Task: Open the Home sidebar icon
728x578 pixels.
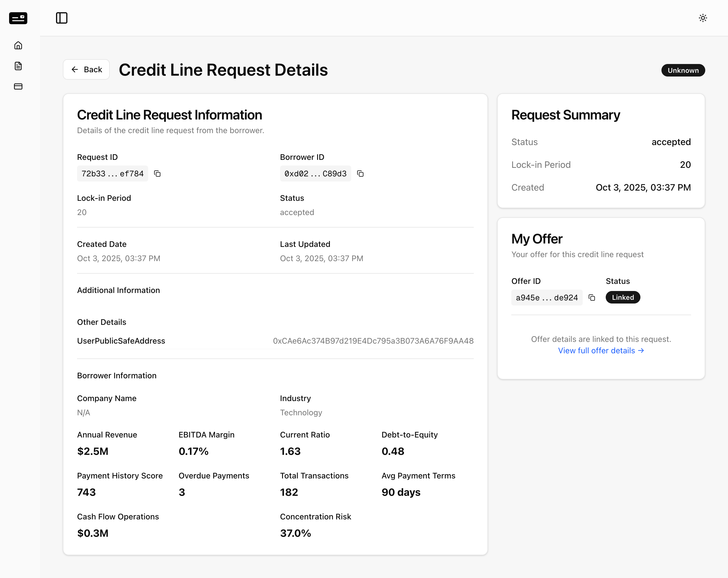Action: (x=18, y=45)
